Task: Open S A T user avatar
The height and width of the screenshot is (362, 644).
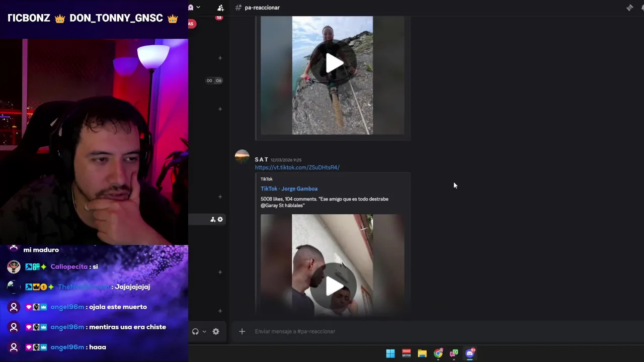Action: click(x=242, y=157)
